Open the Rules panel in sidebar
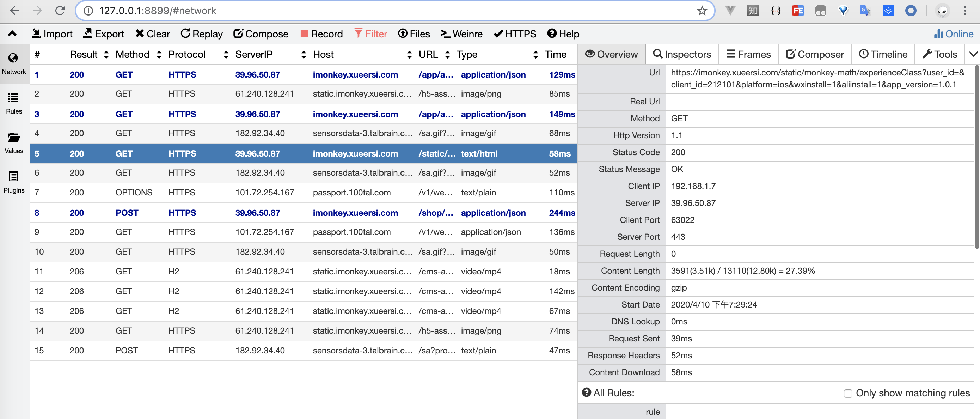 (x=14, y=103)
